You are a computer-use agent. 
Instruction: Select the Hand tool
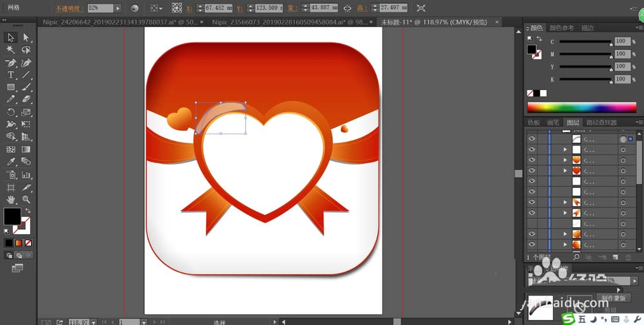coord(11,200)
